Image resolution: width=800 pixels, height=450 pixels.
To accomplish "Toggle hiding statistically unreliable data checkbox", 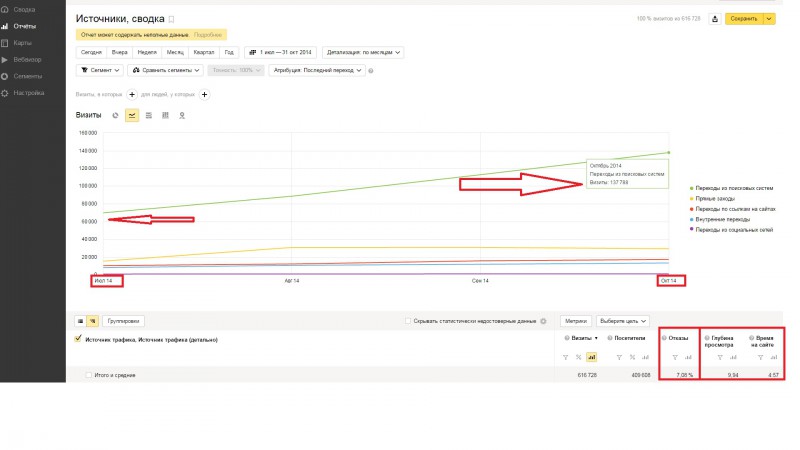I will 408,321.
